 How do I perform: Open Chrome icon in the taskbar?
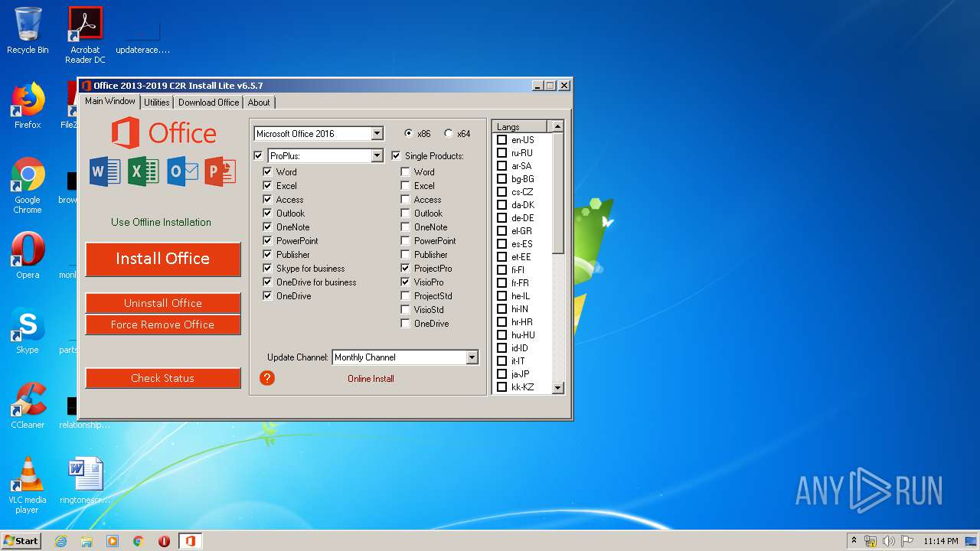pyautogui.click(x=139, y=541)
